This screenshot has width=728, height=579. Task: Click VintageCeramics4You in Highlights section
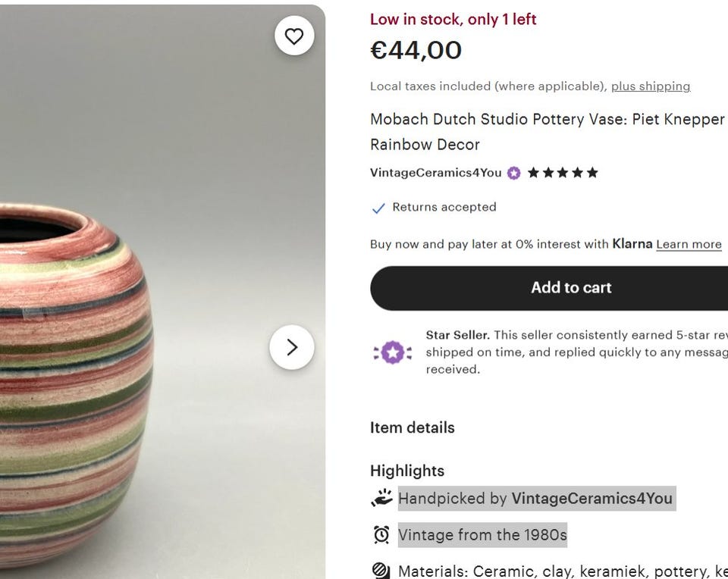click(591, 499)
